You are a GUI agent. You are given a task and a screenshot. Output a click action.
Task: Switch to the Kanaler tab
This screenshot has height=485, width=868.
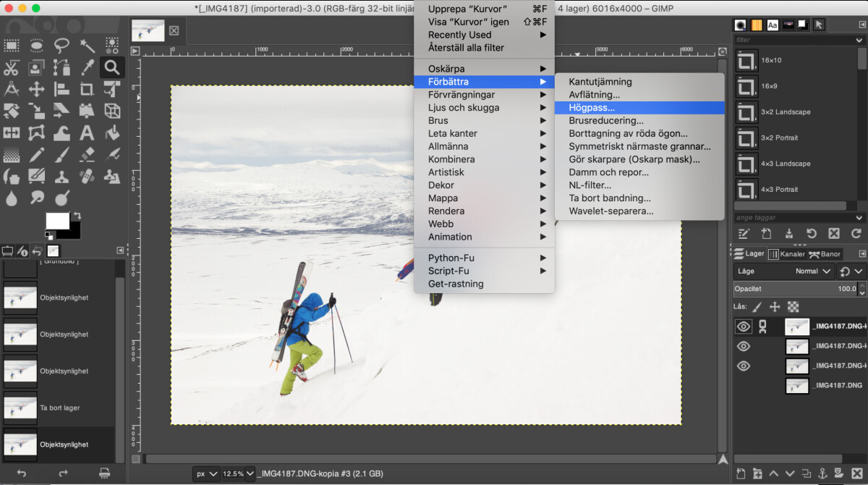click(786, 254)
